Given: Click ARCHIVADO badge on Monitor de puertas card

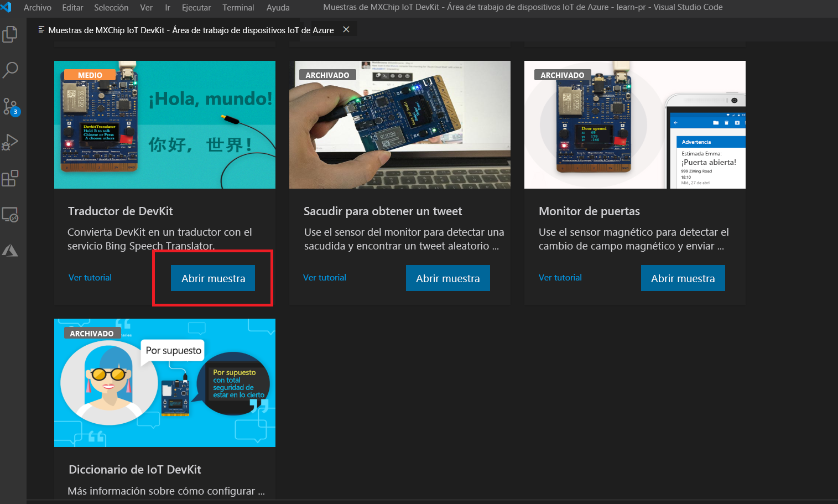Looking at the screenshot, I should pos(563,75).
